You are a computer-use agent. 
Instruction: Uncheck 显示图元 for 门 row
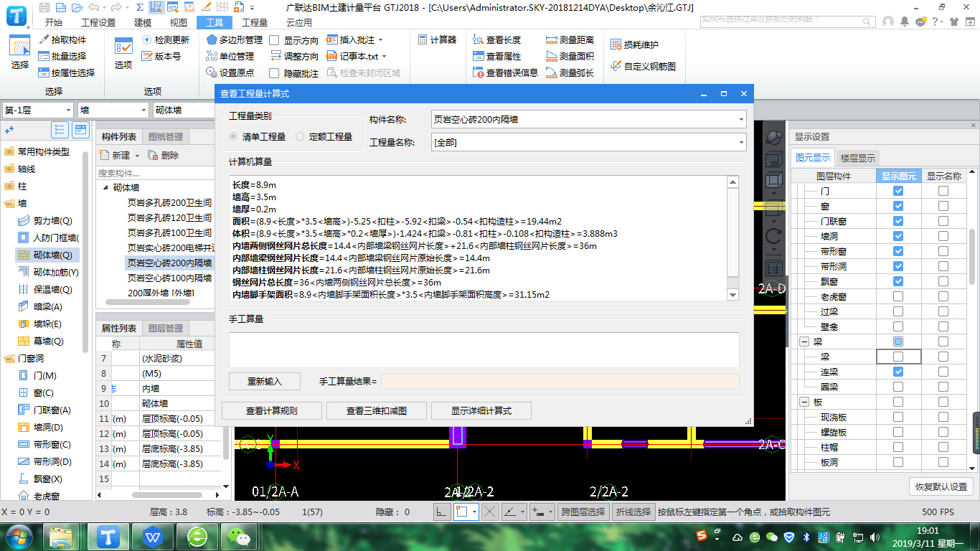897,191
